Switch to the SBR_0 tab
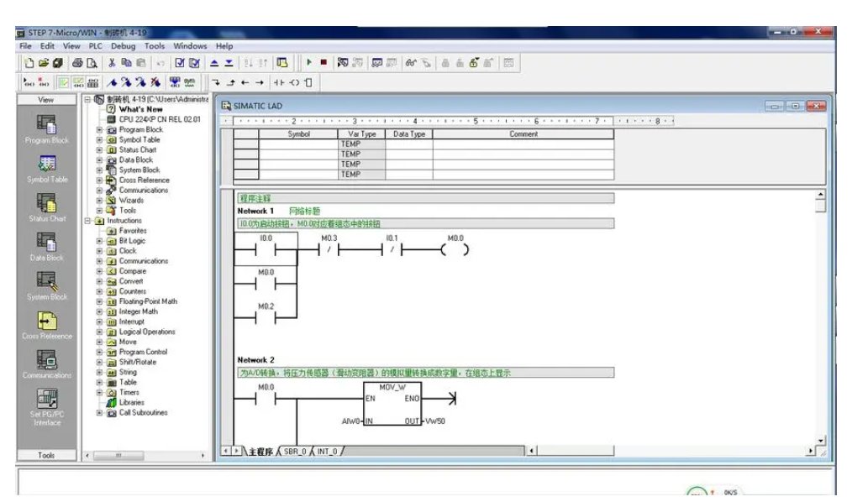 [x=295, y=452]
